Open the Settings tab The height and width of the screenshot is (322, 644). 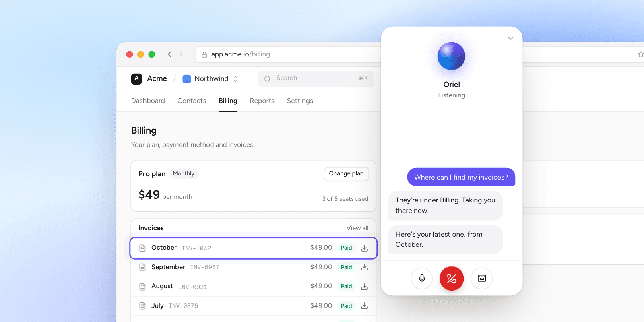click(x=300, y=101)
